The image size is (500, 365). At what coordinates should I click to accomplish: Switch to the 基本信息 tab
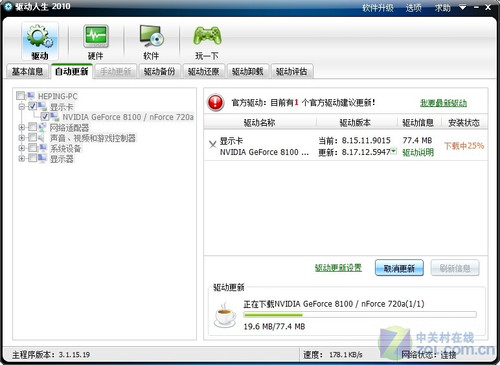click(28, 71)
